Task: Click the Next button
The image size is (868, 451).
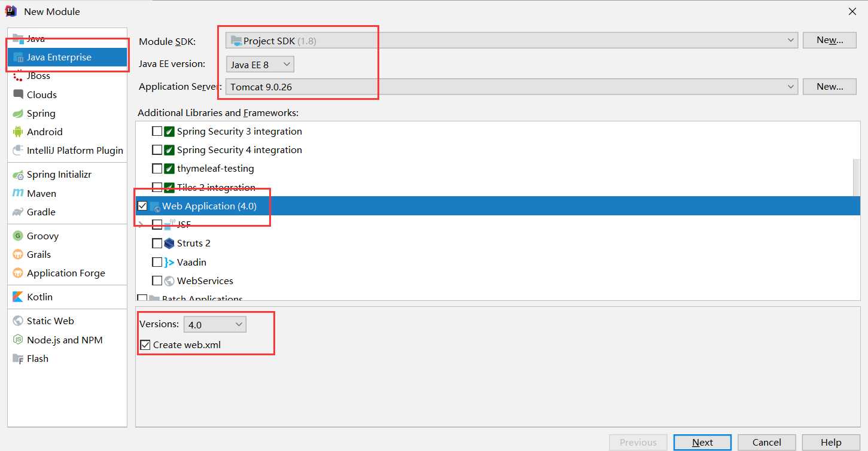Action: 702,443
